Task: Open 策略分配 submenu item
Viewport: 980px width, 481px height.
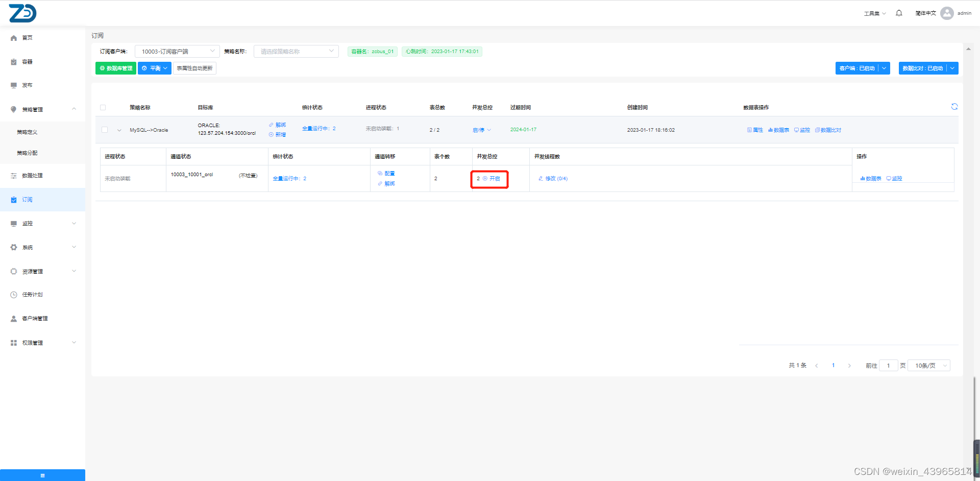Action: coord(27,153)
